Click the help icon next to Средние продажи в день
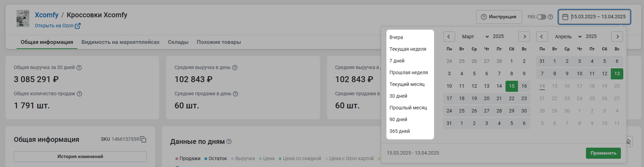This screenshot has height=167, width=644. coord(236,94)
